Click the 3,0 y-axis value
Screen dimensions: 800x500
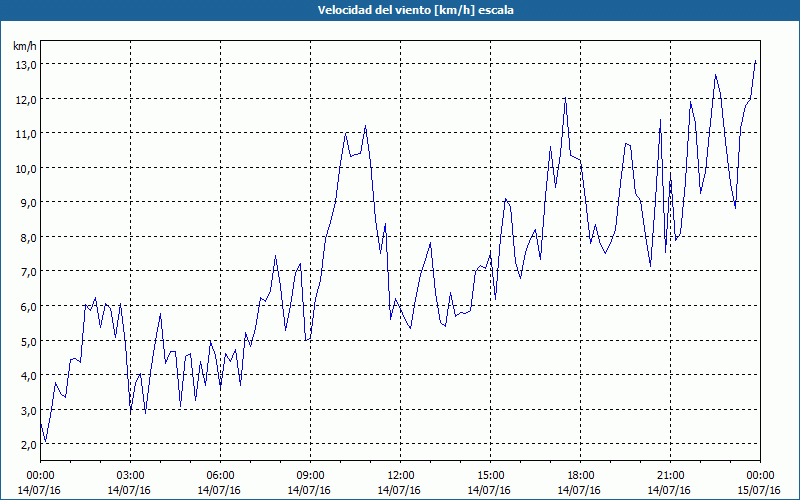click(28, 411)
